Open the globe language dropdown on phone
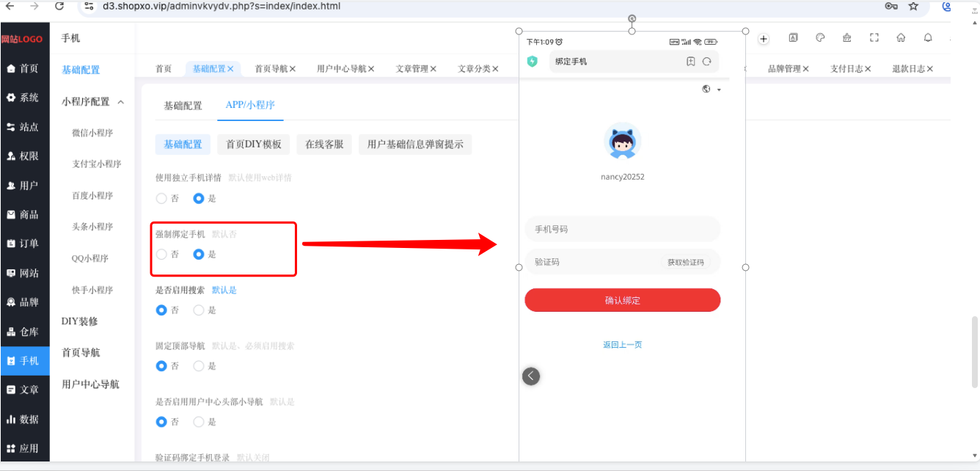 (x=711, y=90)
